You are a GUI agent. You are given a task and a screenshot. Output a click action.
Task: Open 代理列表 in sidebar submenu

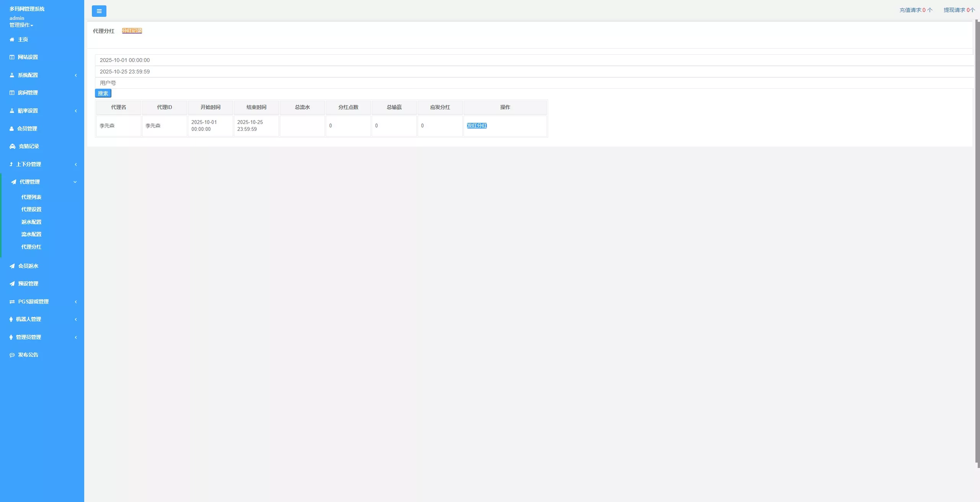tap(31, 197)
